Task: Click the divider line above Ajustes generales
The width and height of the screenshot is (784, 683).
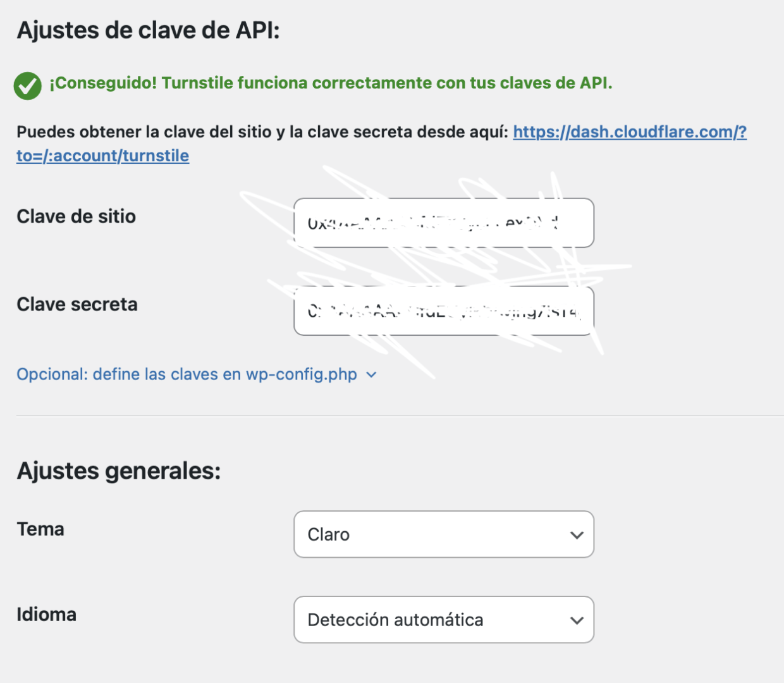Action: [x=392, y=415]
